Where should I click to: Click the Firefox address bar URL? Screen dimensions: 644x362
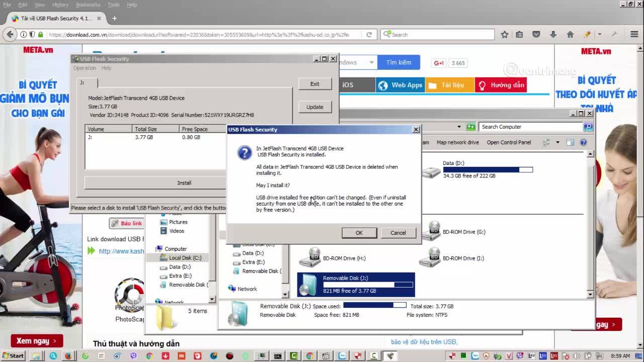click(199, 35)
